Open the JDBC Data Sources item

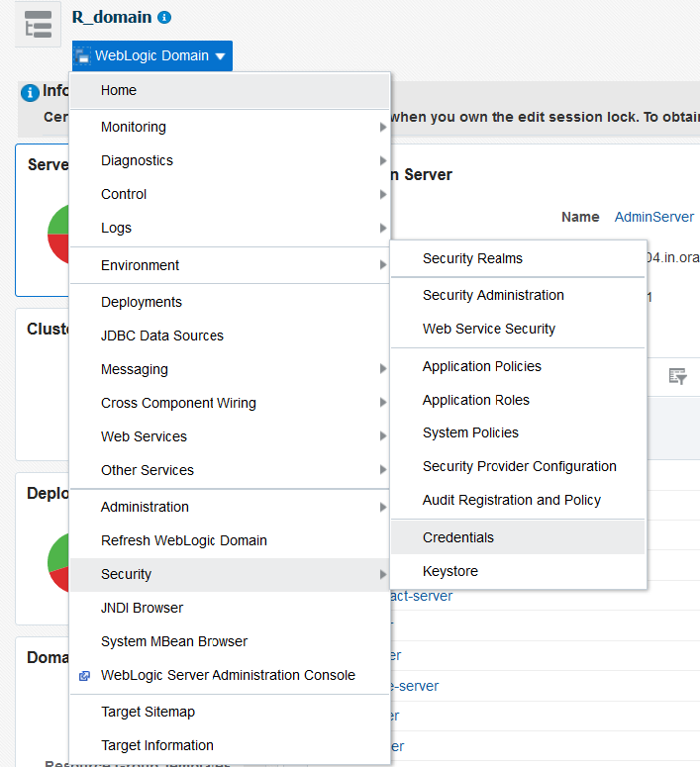162,336
